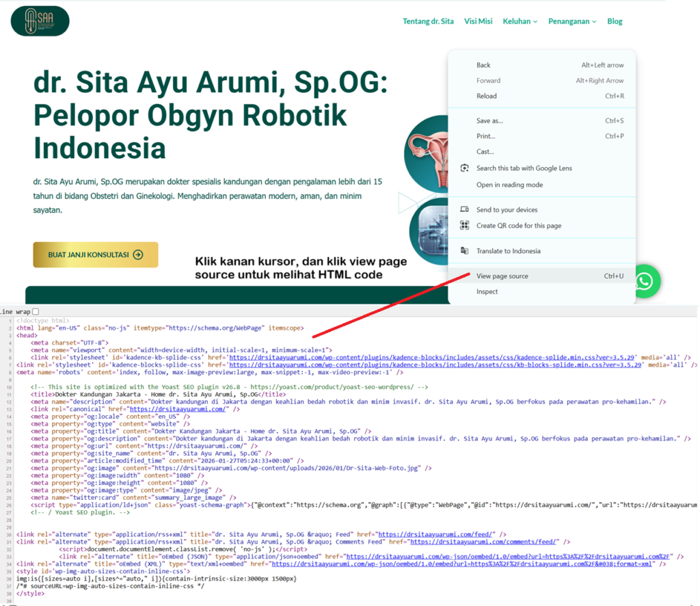Open kadence-splide.min.css stylesheet link

click(432, 357)
